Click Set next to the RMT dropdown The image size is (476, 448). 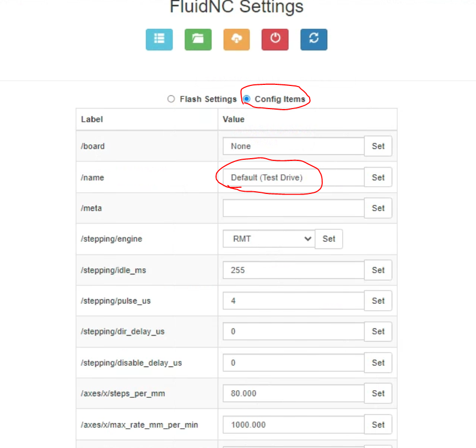[x=329, y=239]
